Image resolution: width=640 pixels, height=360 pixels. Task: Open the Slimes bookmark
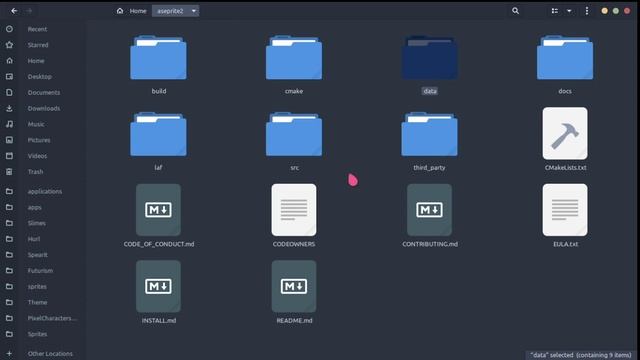click(36, 223)
